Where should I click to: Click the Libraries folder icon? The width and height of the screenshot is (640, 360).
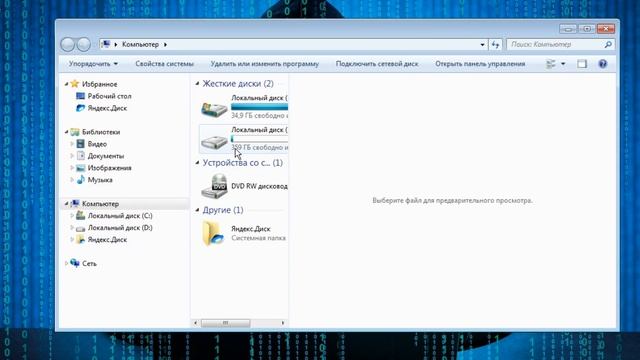pyautogui.click(x=74, y=132)
